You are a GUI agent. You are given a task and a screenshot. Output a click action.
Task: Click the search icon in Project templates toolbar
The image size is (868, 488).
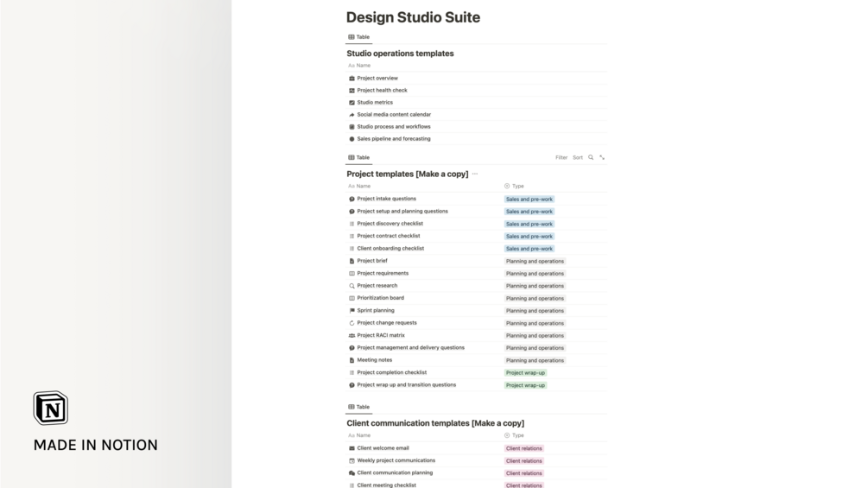tap(591, 157)
